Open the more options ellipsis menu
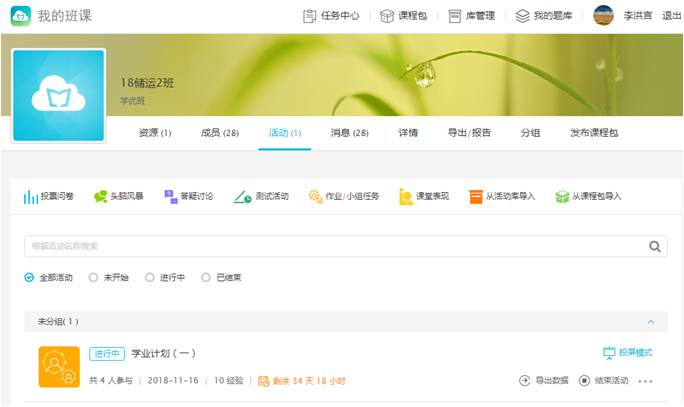 point(645,381)
